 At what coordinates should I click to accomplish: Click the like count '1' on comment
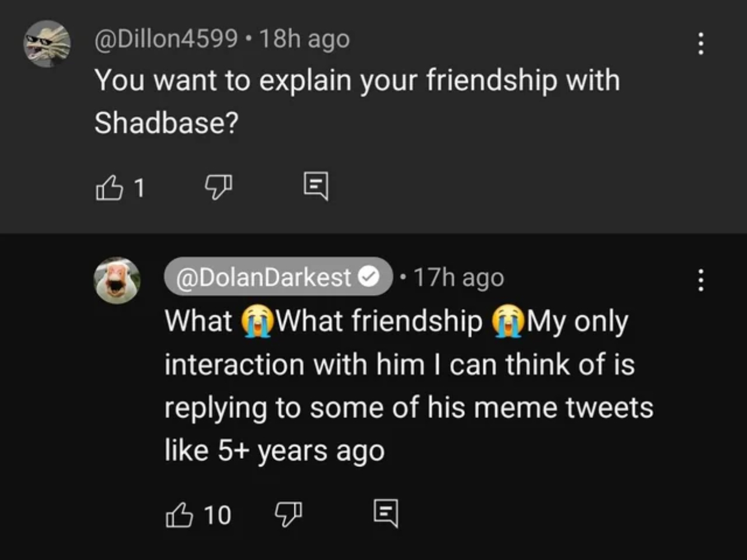[138, 187]
